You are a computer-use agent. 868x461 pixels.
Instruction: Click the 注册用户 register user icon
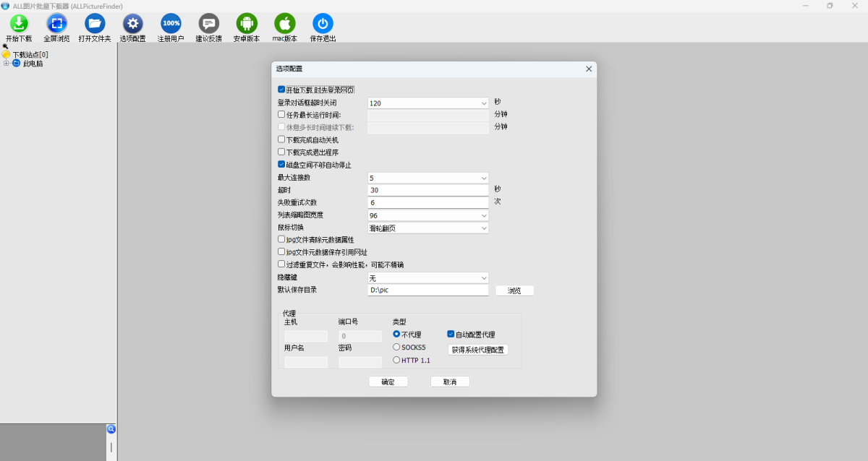pos(171,23)
